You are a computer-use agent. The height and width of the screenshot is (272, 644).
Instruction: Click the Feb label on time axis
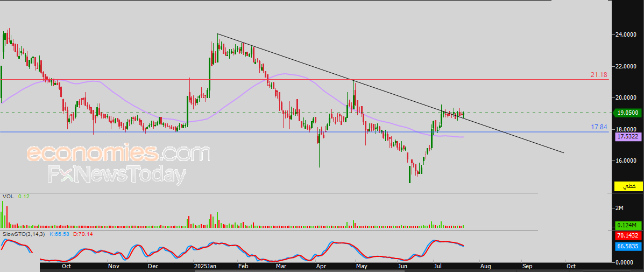[x=244, y=266]
